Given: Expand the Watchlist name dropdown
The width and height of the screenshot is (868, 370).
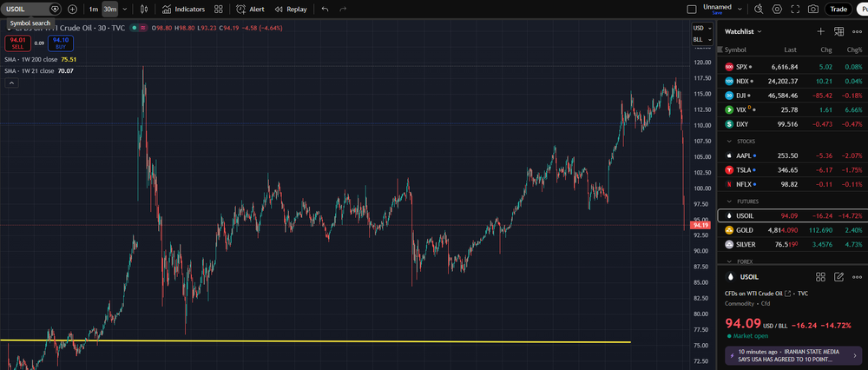Looking at the screenshot, I should click(744, 31).
